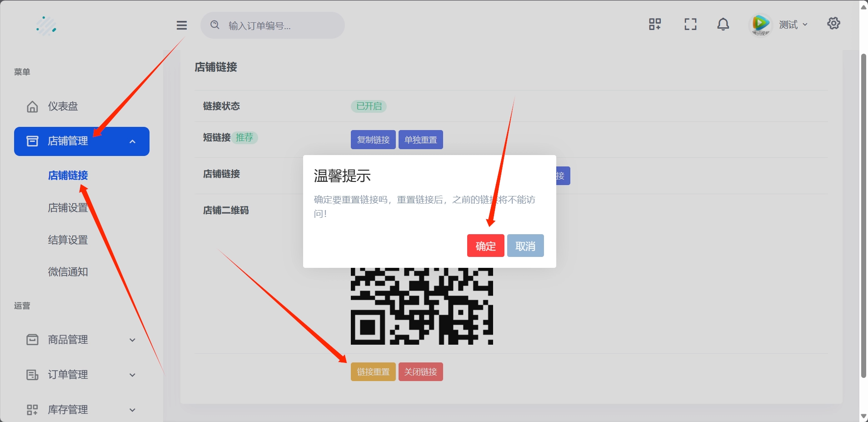
Task: Click the dashboard home icon
Action: coord(32,106)
